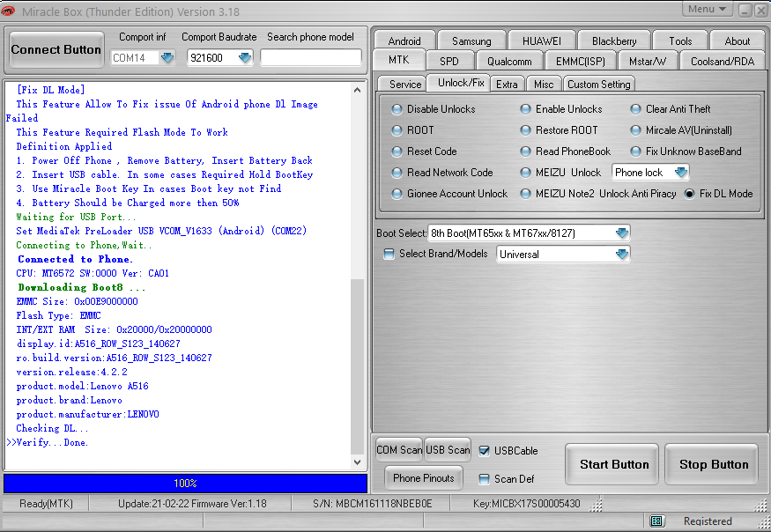The image size is (771, 532).
Task: Select the Enable Unlocks radio option
Action: pyautogui.click(x=526, y=109)
